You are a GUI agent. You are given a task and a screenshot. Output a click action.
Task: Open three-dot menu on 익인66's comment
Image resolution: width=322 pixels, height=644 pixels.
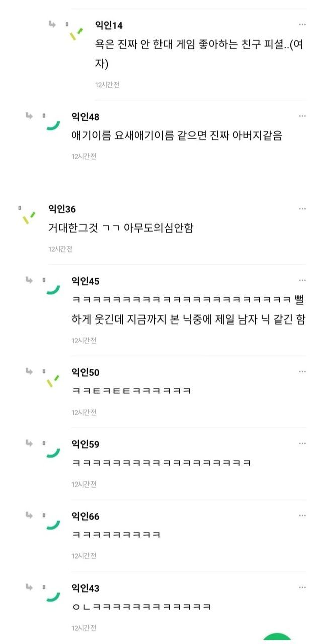click(x=302, y=516)
